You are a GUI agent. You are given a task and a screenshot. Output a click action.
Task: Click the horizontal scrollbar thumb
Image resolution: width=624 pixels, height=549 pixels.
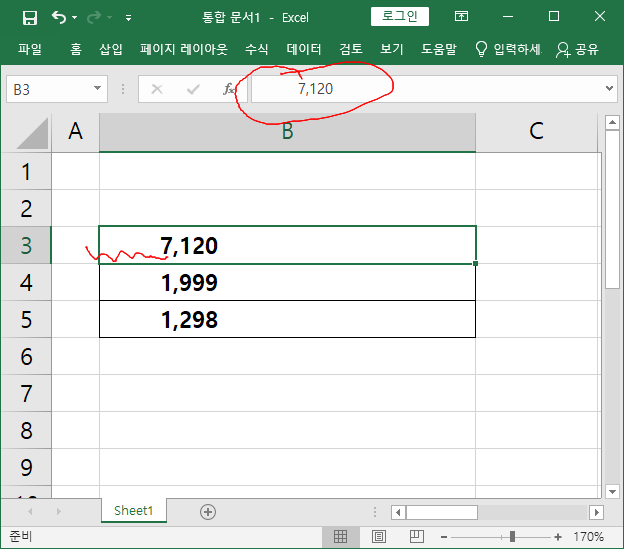click(442, 512)
